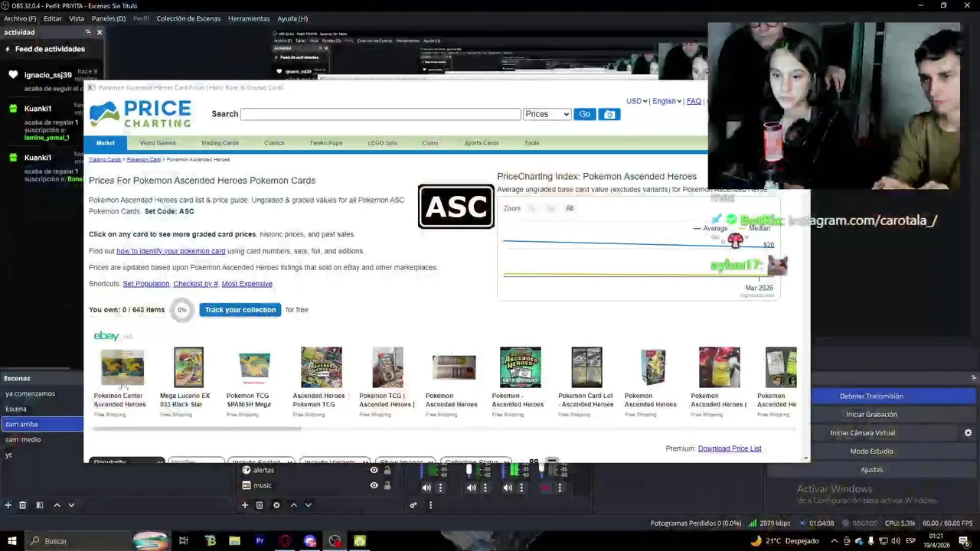Open Task View in the taskbar
The height and width of the screenshot is (551, 980).
pos(184,541)
